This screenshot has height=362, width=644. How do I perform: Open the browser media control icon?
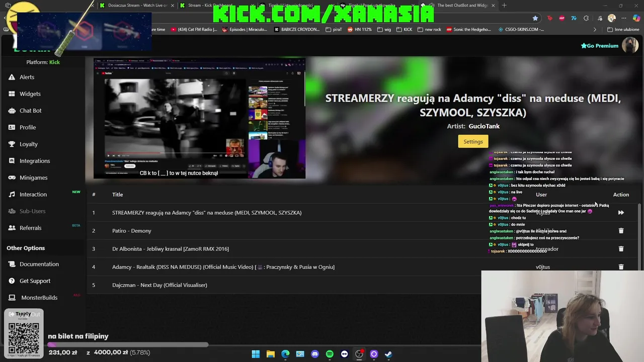(x=599, y=18)
